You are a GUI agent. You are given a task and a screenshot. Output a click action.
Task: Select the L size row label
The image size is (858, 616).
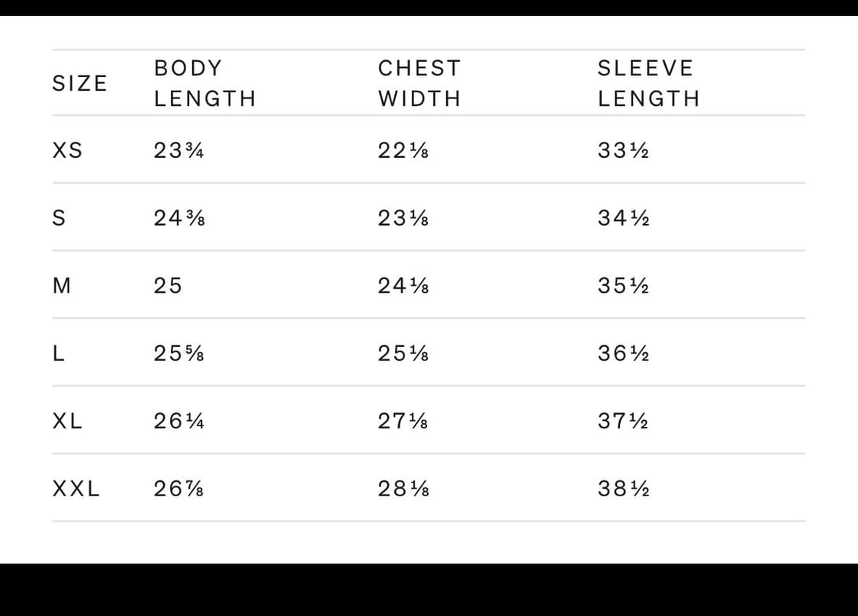coord(58,354)
